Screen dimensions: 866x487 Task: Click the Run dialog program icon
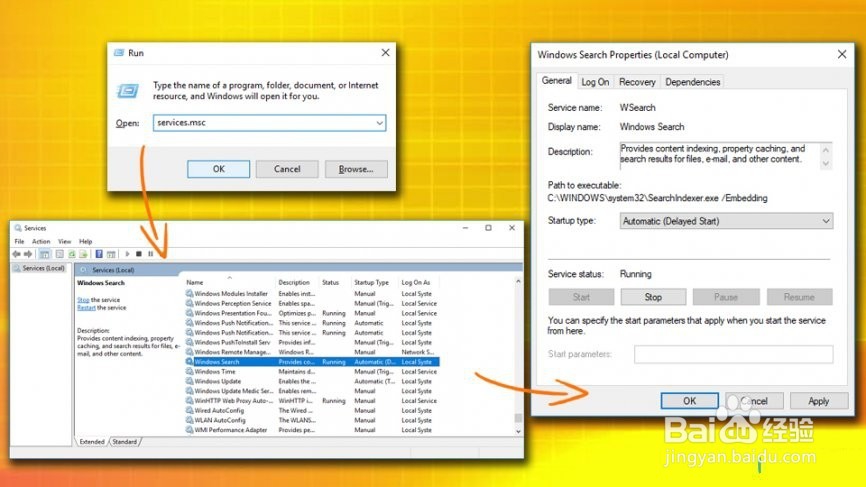coord(128,90)
